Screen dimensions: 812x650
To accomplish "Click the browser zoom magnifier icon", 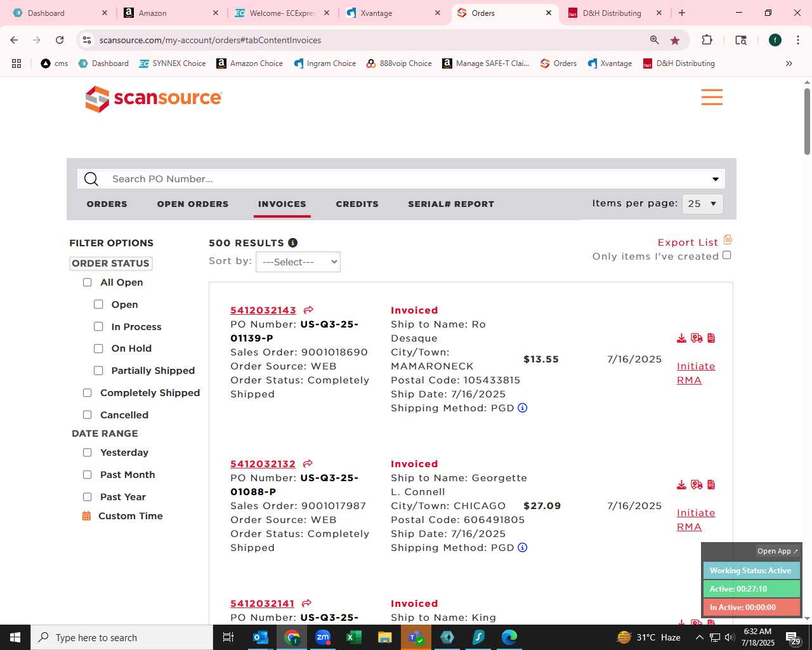I will point(655,40).
